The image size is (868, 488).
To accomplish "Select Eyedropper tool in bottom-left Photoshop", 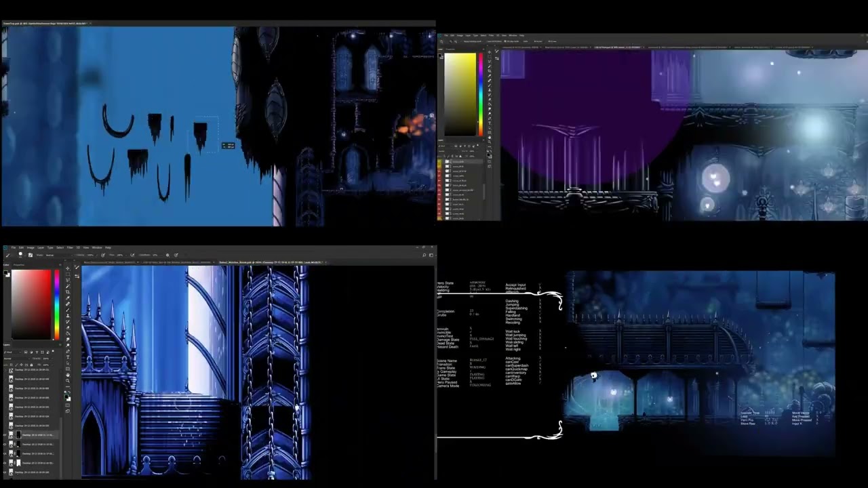I will click(x=68, y=298).
